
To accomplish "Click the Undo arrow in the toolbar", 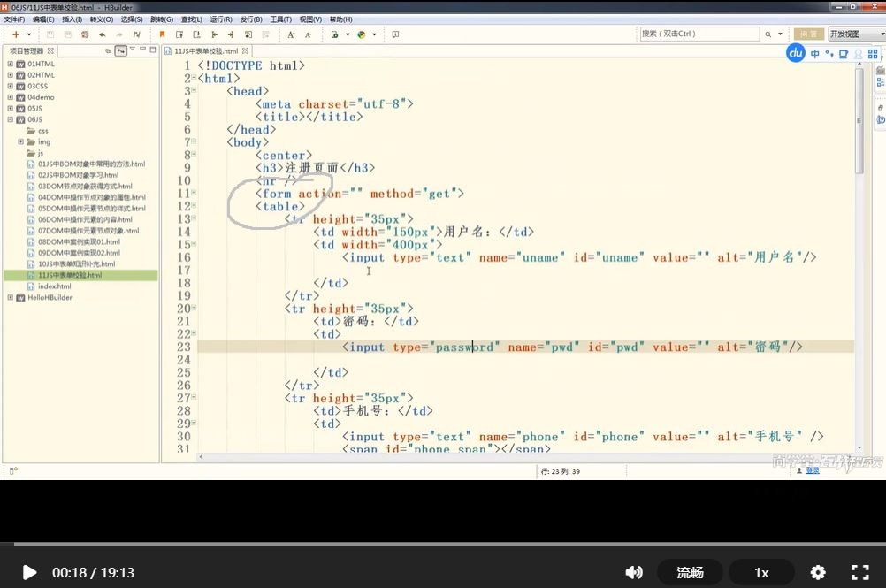I will (x=103, y=34).
